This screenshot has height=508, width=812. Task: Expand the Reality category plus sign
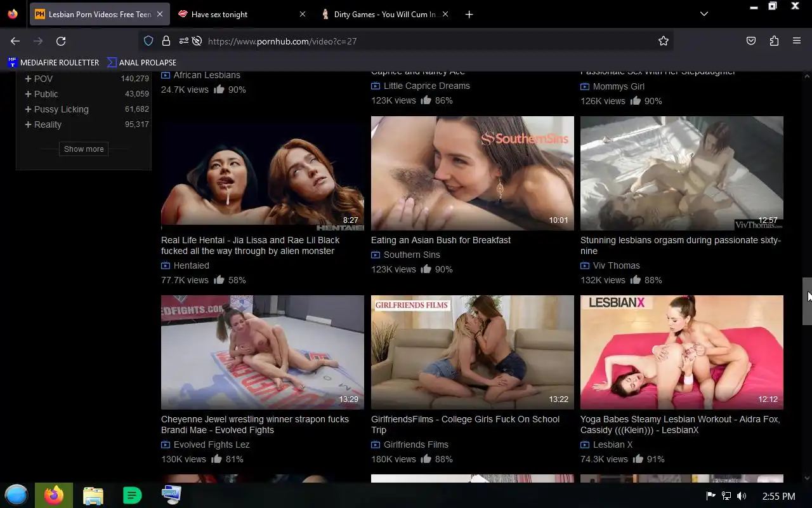(x=28, y=124)
